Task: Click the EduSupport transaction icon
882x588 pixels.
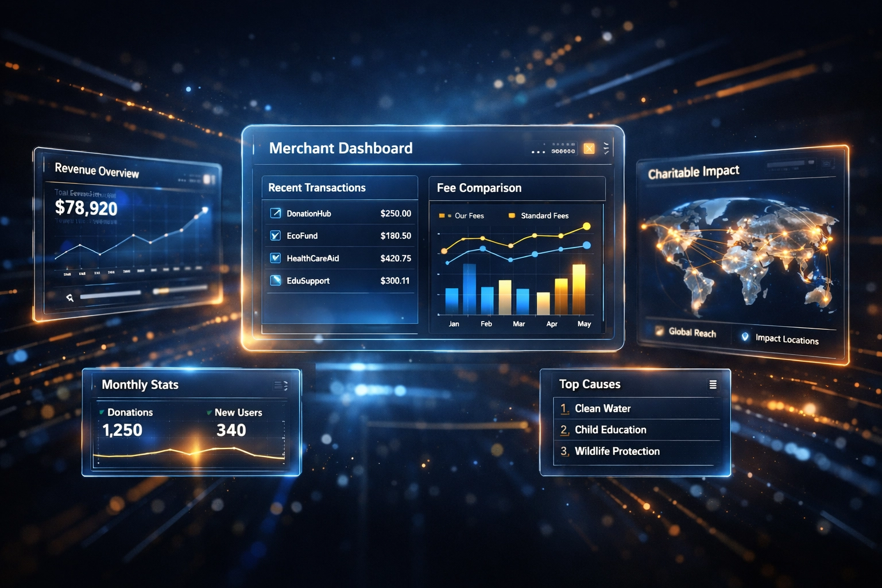Action: (x=276, y=281)
